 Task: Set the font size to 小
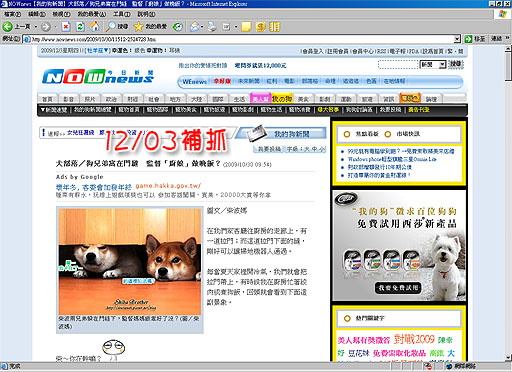pyautogui.click(x=322, y=149)
